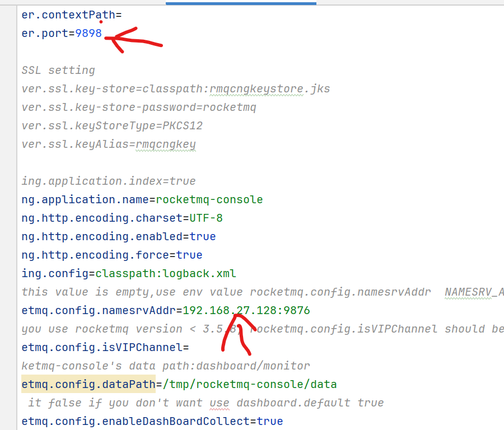Click the rocketmq-console application name value
This screenshot has width=504, height=430.
tap(209, 199)
